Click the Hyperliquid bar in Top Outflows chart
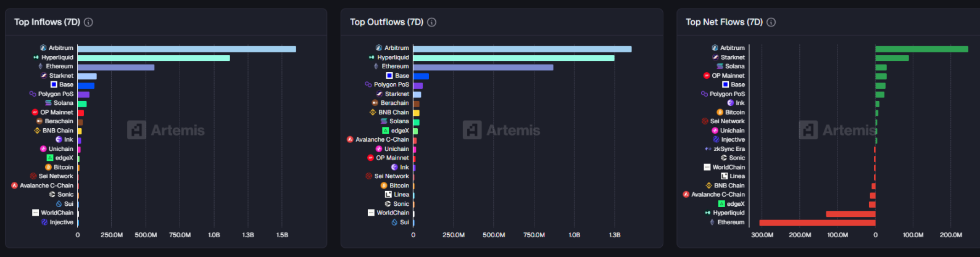The height and width of the screenshot is (257, 980). pyautogui.click(x=513, y=58)
